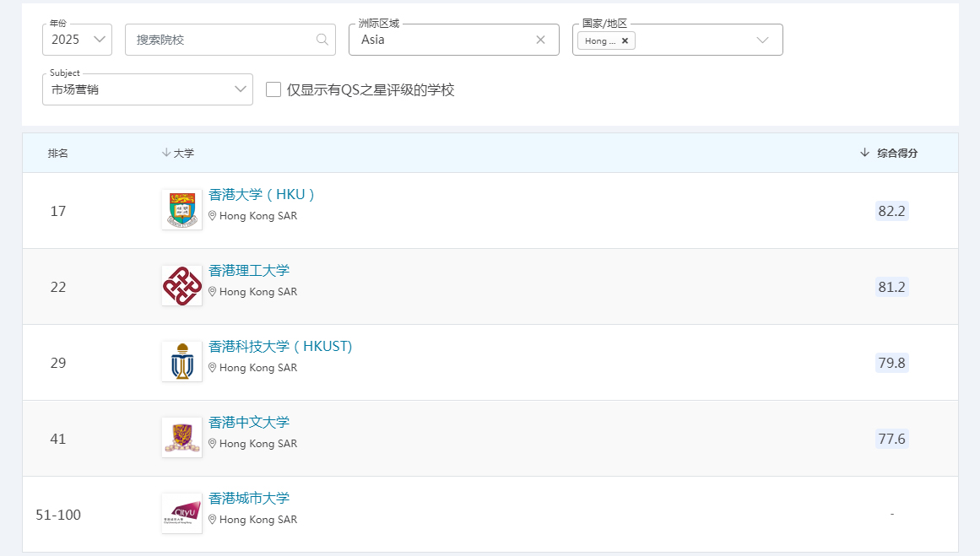Click the 香港理工大学 logo
Viewport: 980px width, 556px height.
181,286
